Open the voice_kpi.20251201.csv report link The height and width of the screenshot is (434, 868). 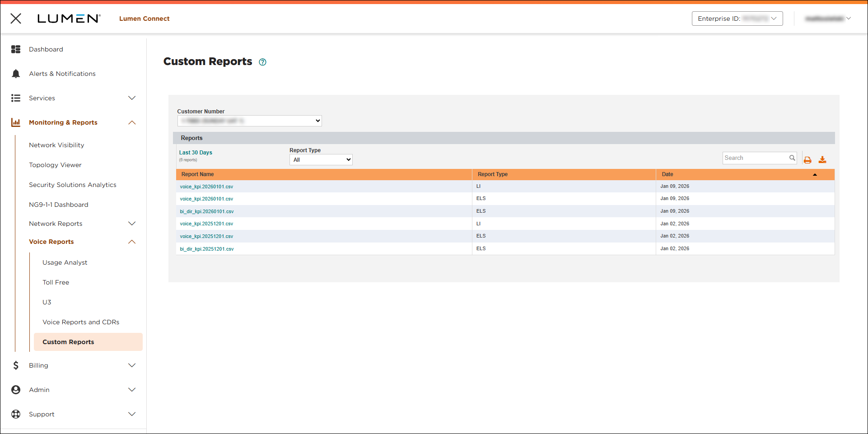(206, 223)
